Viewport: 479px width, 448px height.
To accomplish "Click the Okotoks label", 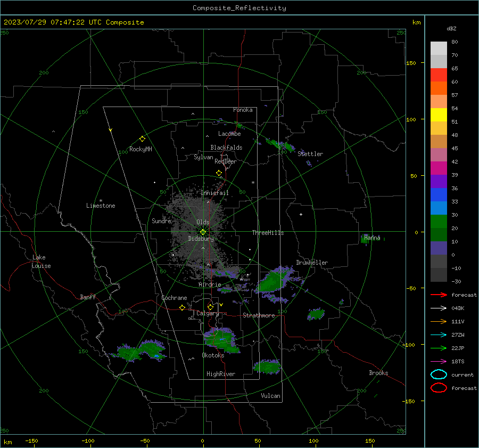I will pyautogui.click(x=213, y=355).
